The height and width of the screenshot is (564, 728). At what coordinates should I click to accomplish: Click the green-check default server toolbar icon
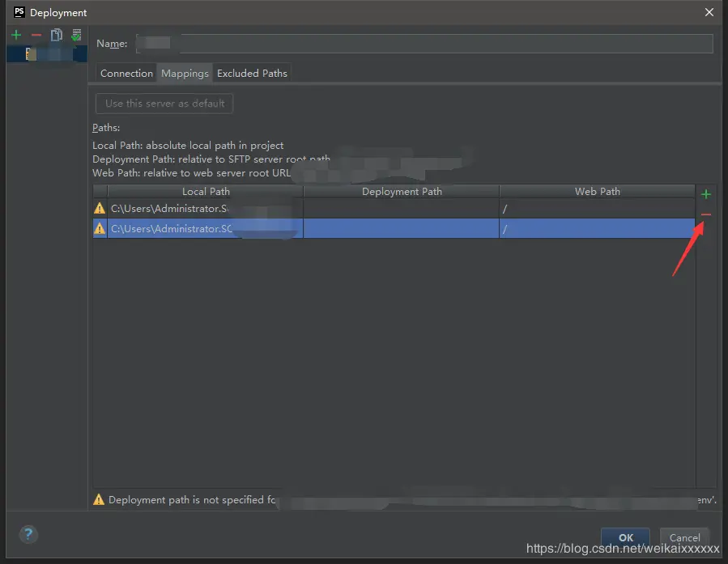click(x=77, y=35)
